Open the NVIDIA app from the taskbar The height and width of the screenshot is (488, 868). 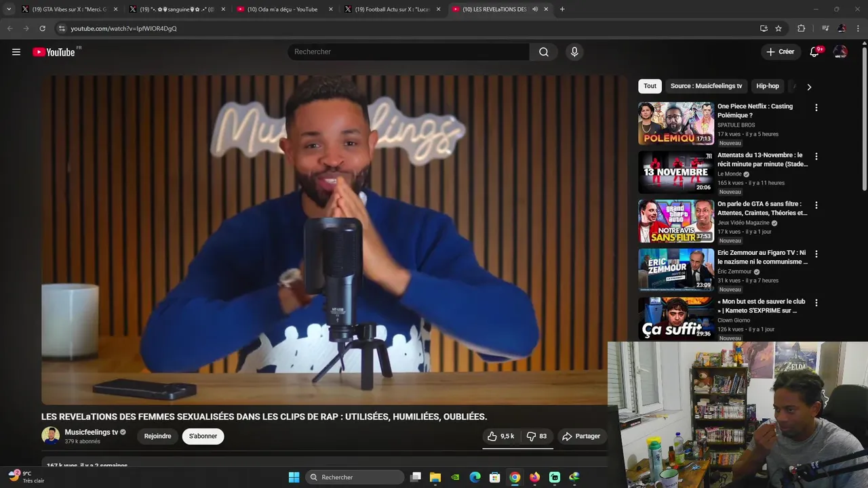pos(455,477)
